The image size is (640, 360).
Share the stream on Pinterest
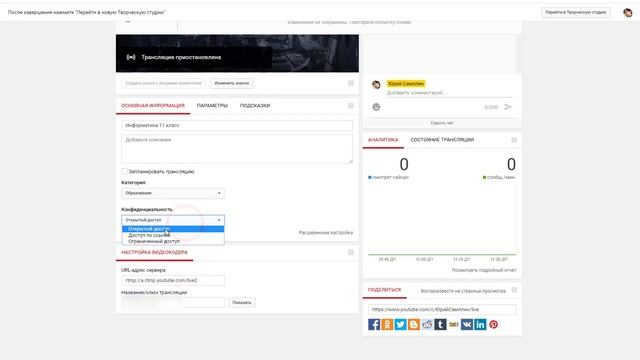[x=493, y=324]
